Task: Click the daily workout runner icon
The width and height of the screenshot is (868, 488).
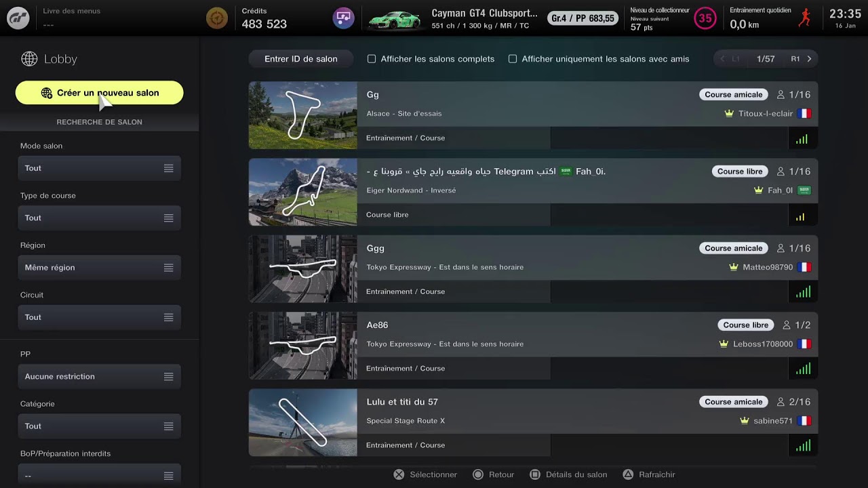Action: click(804, 18)
